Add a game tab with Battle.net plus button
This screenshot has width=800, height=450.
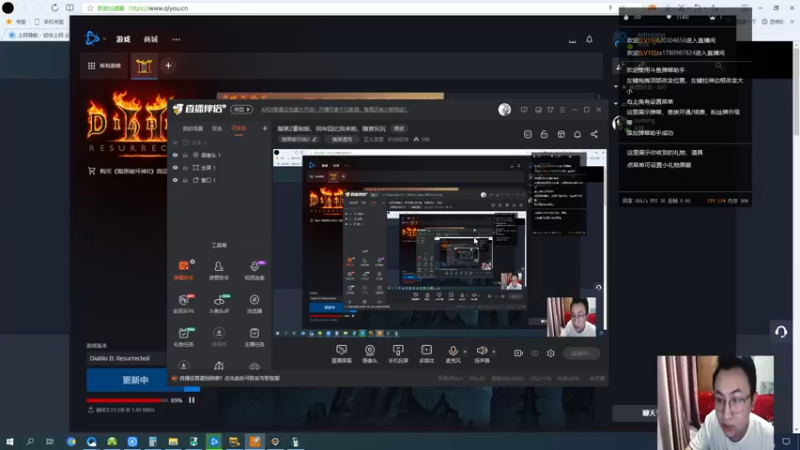(168, 66)
